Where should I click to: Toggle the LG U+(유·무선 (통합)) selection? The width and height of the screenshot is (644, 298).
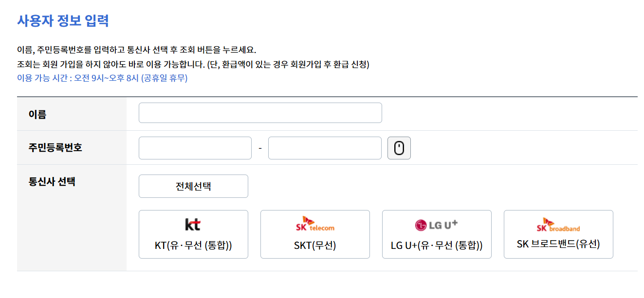436,234
